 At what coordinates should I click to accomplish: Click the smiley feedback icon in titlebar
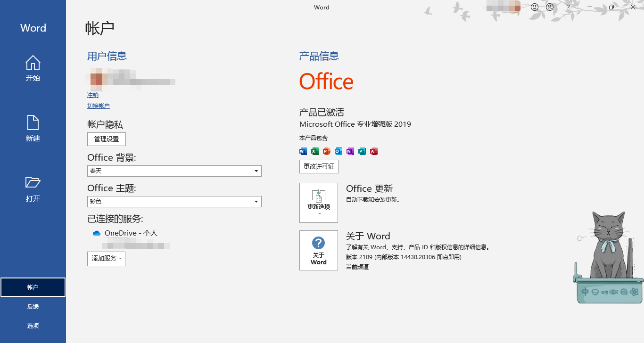[x=534, y=7]
